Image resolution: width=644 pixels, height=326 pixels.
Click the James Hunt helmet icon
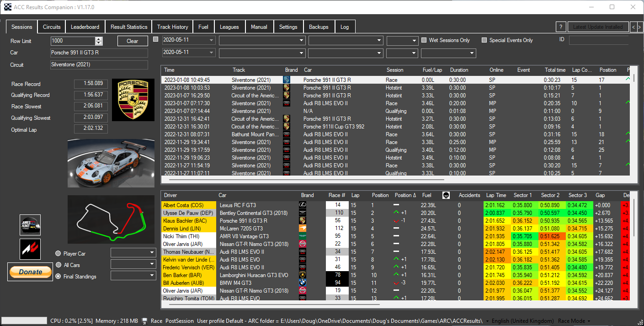pos(30,225)
